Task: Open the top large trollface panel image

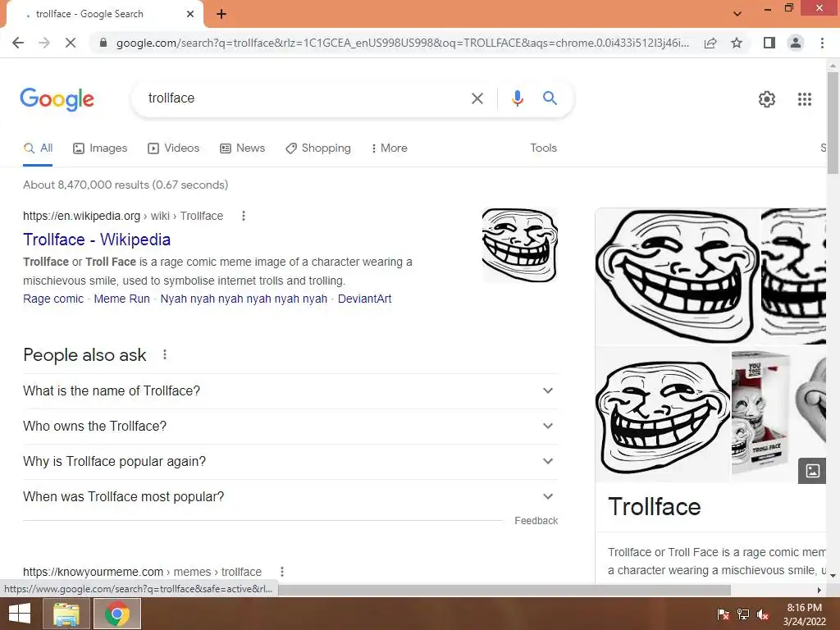Action: 677,276
